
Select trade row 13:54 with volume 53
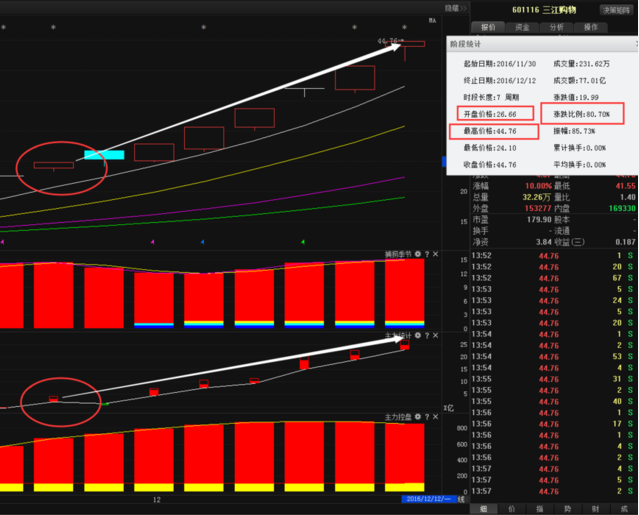pyautogui.click(x=553, y=357)
